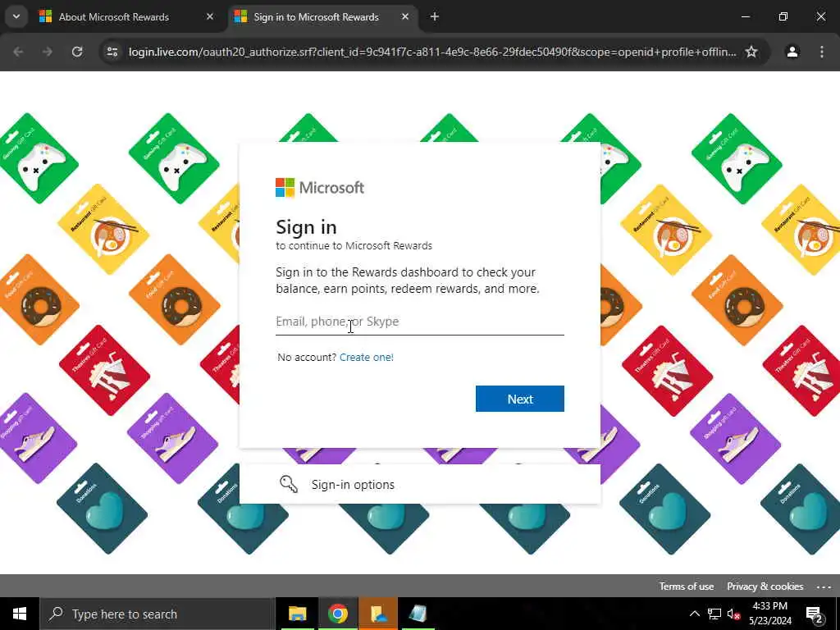Click the key icon beside Sign-in options
This screenshot has height=630, width=840.
288,484
